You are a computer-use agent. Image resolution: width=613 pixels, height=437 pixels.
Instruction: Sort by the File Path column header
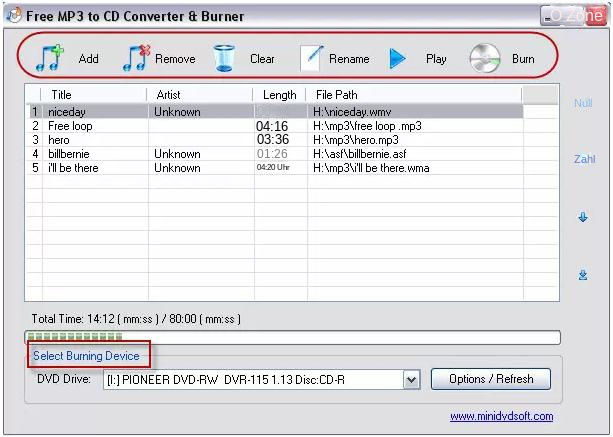(x=337, y=95)
